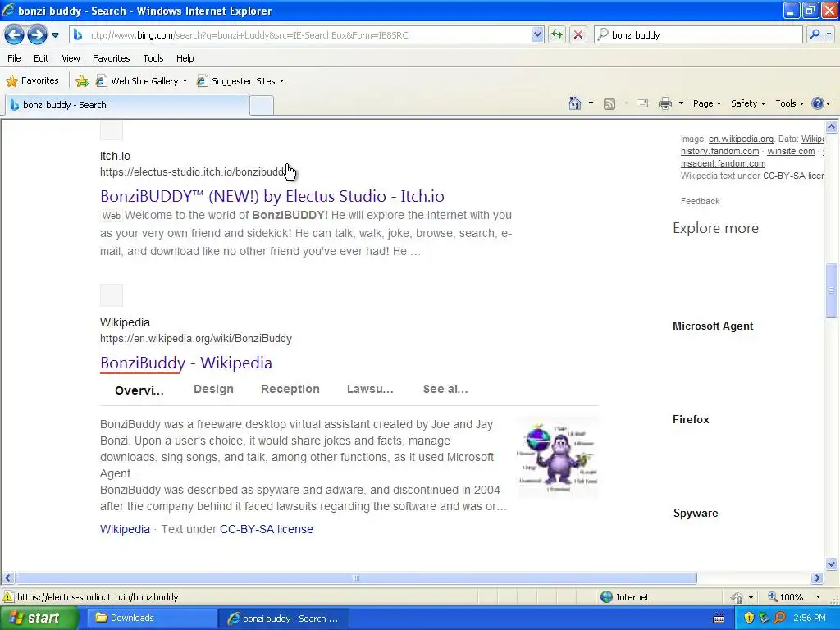Select the Overview tab of Wikipedia result
840x630 pixels.
point(139,390)
